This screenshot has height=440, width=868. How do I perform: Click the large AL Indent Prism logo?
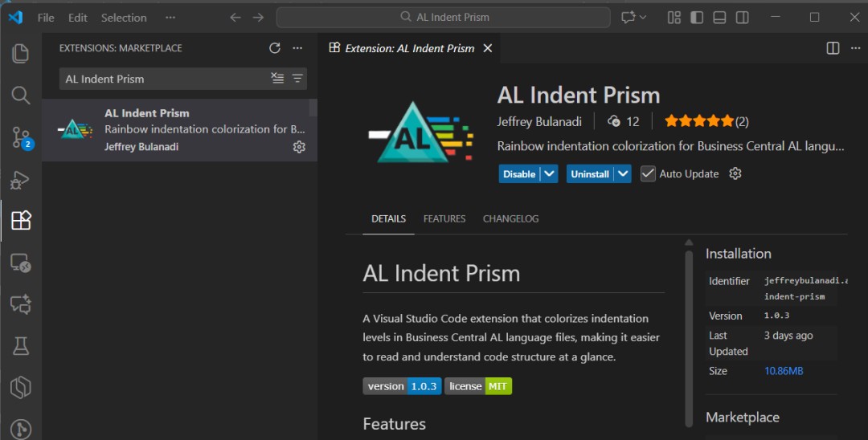tap(420, 132)
